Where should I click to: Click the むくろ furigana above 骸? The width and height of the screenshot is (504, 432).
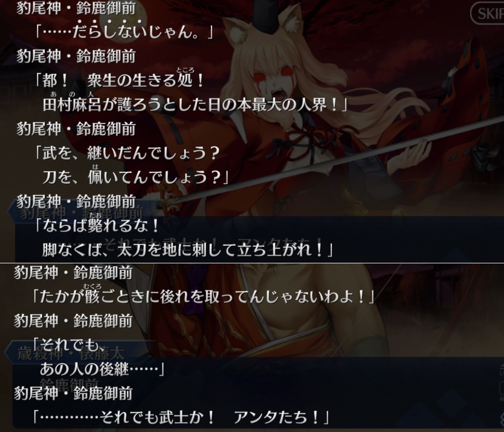tap(92, 287)
